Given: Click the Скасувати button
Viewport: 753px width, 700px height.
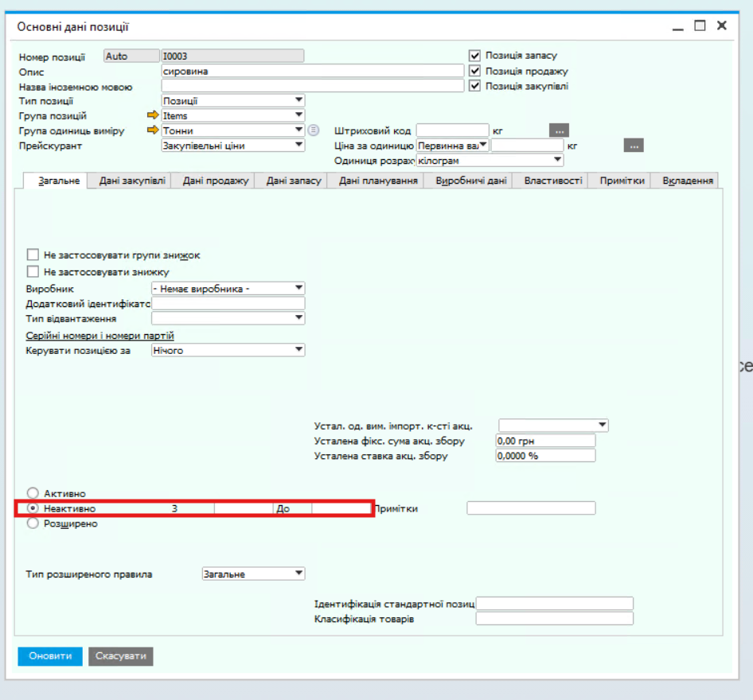Looking at the screenshot, I should pos(120,656).
